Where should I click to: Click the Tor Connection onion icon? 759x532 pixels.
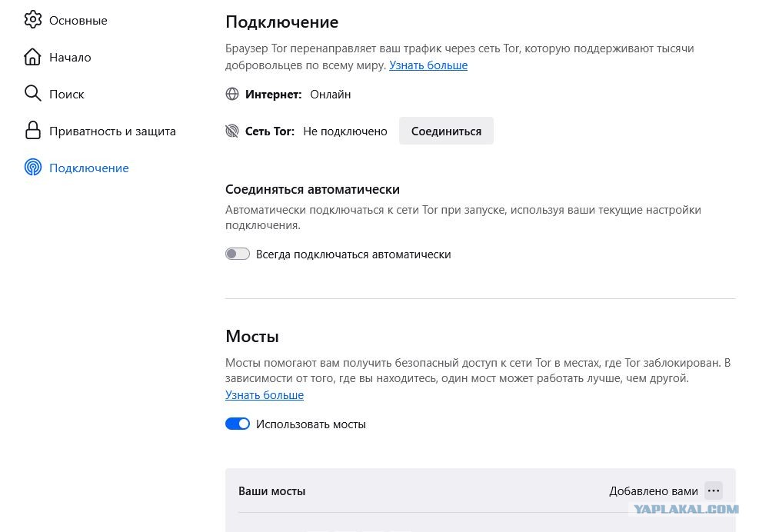tap(32, 167)
